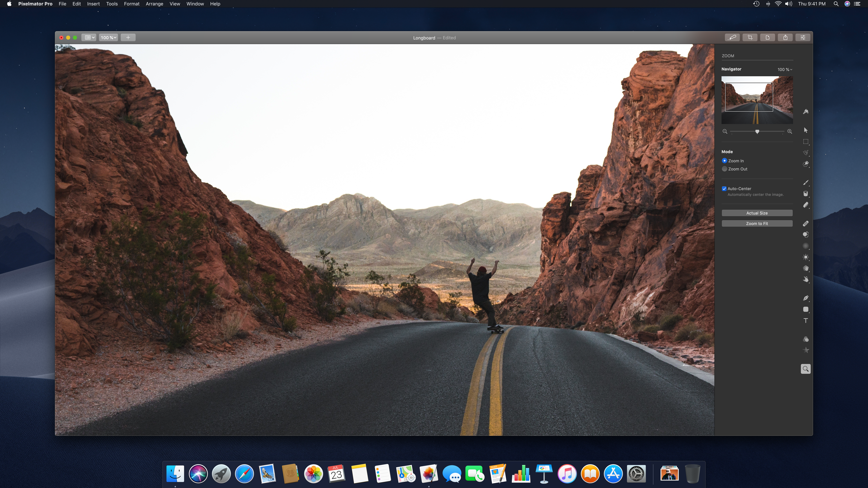The height and width of the screenshot is (488, 868).
Task: Click the Share icon in toolbar
Action: pos(785,37)
